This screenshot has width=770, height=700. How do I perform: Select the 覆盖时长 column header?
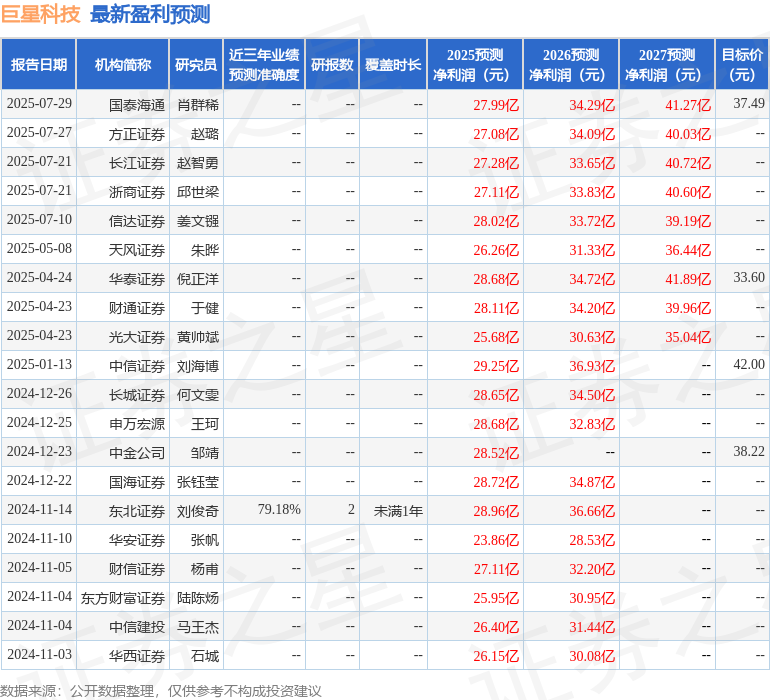click(393, 64)
